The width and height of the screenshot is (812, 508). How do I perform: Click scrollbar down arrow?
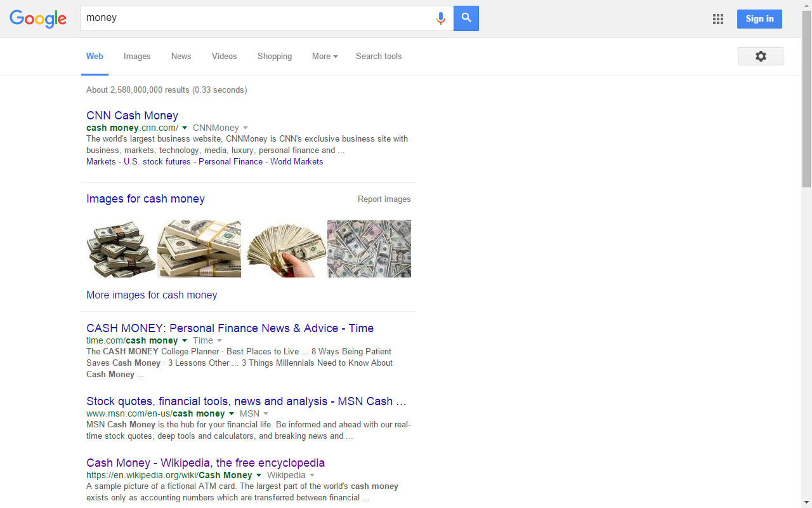click(x=806, y=503)
